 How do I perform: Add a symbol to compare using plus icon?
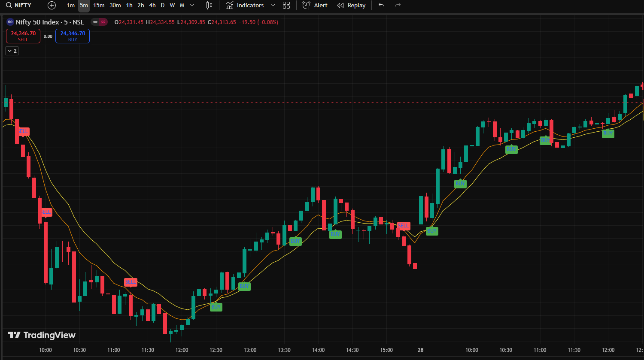coord(52,5)
